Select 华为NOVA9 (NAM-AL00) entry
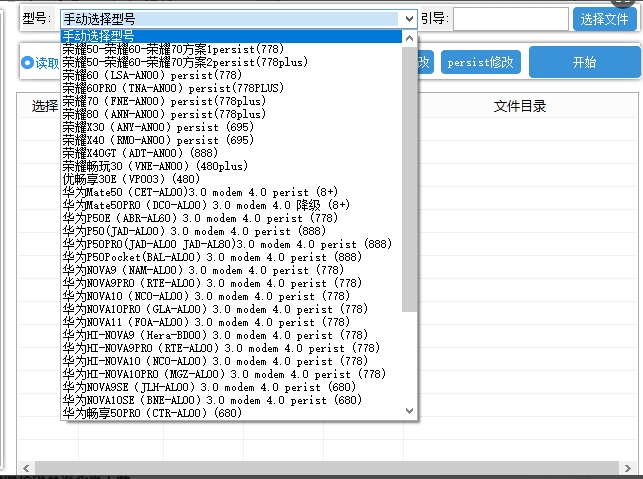 tap(231, 270)
